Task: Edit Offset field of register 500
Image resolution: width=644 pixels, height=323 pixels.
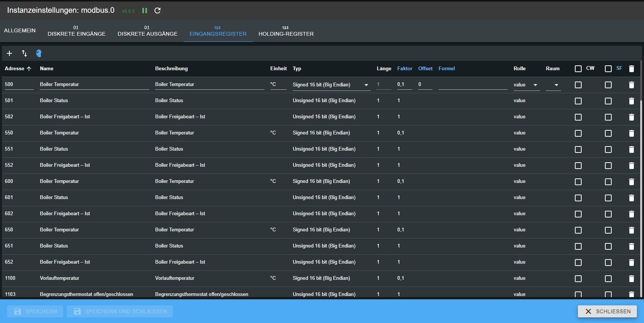Action: coord(425,85)
